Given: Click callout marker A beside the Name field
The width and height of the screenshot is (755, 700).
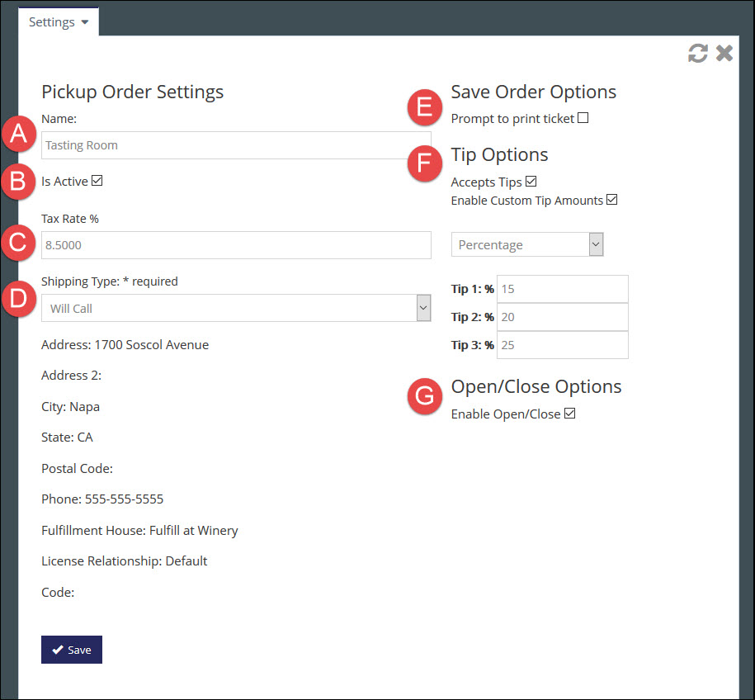Looking at the screenshot, I should [x=18, y=134].
